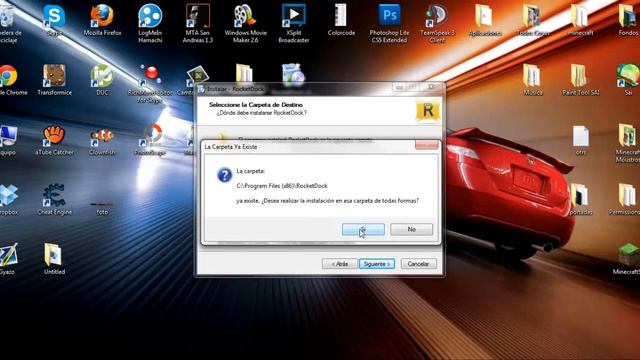Open the Paint Tool SAI folder
Image resolution: width=640 pixels, height=360 pixels.
coord(580,80)
